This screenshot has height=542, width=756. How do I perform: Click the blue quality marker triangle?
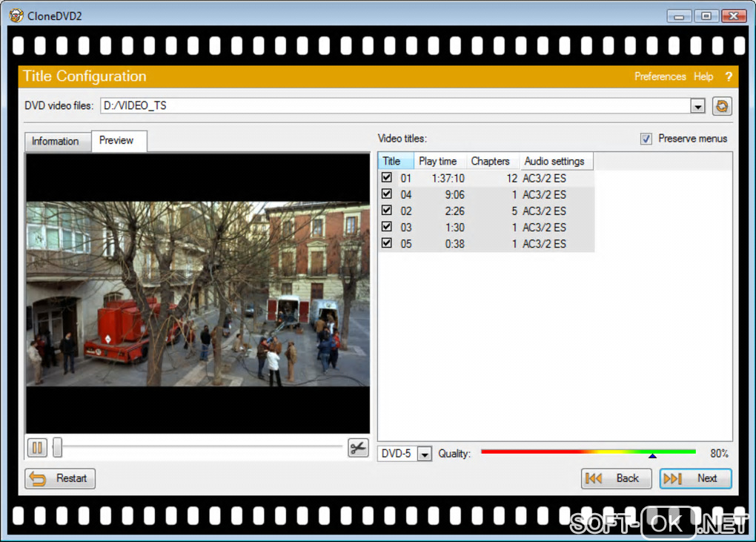click(x=652, y=456)
